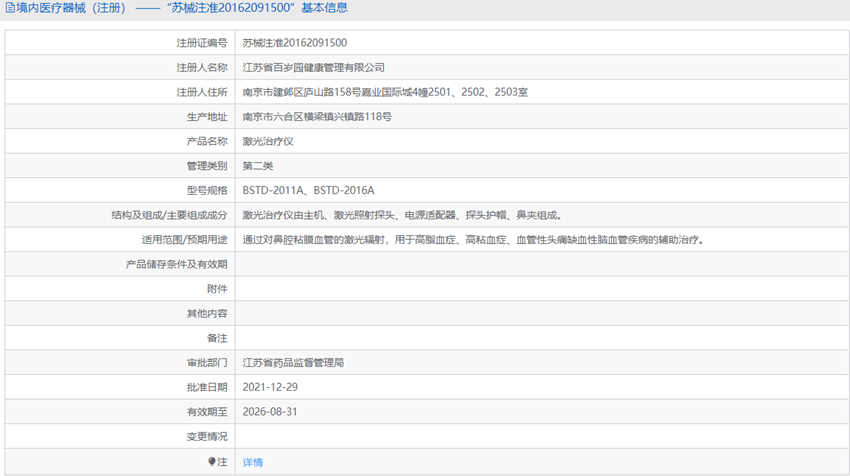Click the 其他内容 label
This screenshot has height=476, width=850.
pos(207,313)
